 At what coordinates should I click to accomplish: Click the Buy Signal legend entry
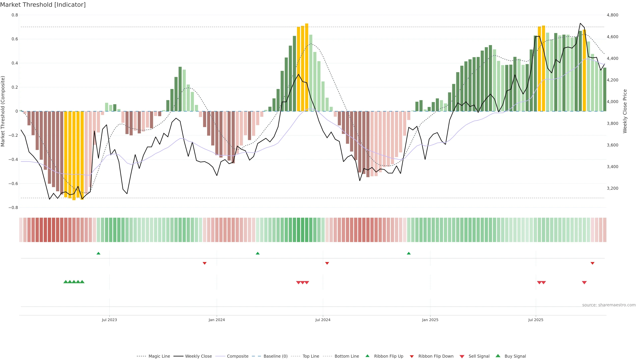pyautogui.click(x=515, y=356)
